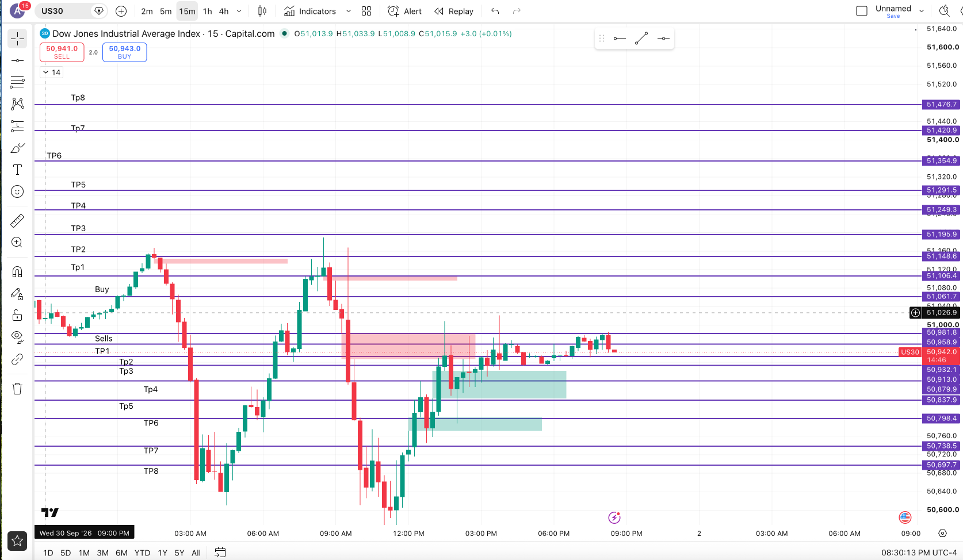Open indicator templates grid
The image size is (963, 560).
click(366, 11)
